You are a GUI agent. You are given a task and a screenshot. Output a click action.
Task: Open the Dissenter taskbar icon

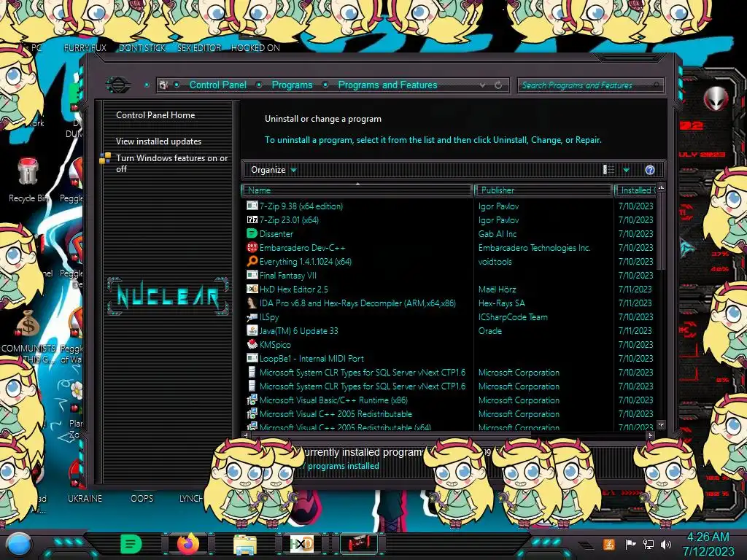131,544
